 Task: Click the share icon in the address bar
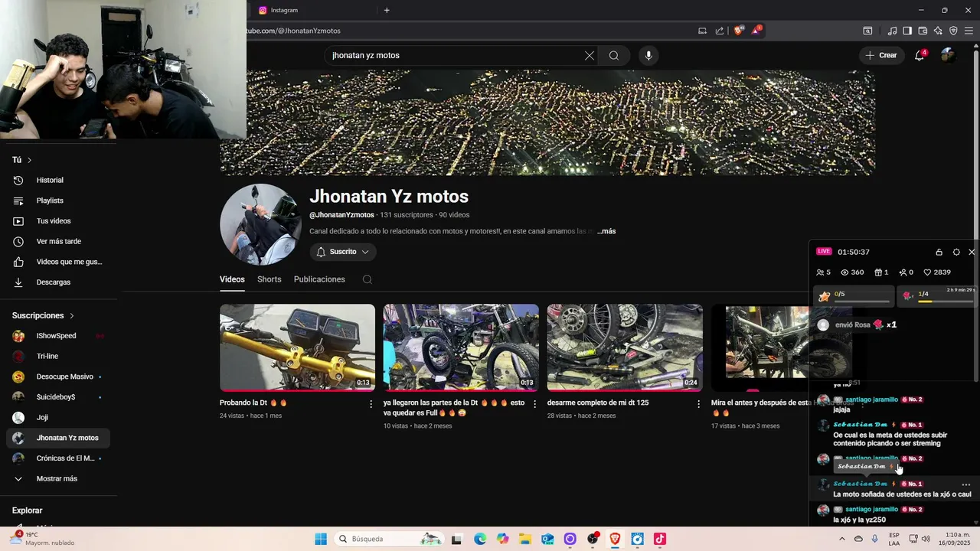tap(720, 31)
